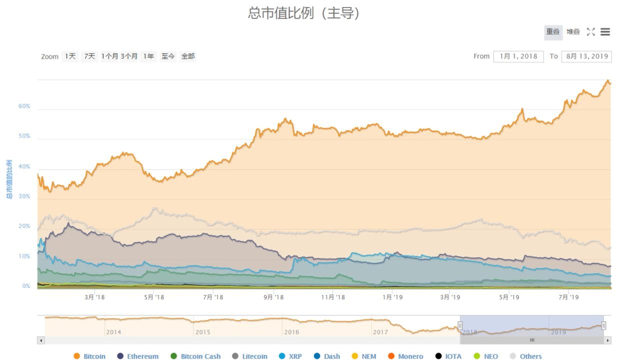Click the navigator left scroll arrow
620x364 pixels.
point(41,340)
